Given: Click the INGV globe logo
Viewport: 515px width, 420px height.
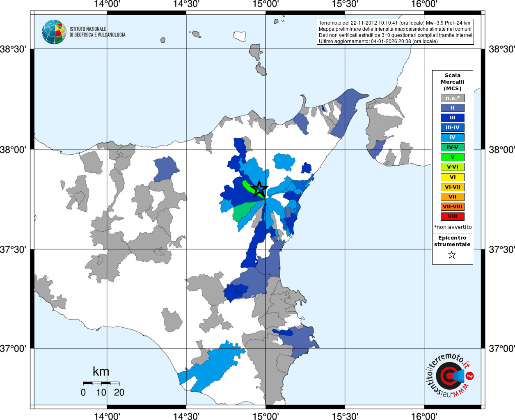Looking at the screenshot, I should (x=54, y=32).
